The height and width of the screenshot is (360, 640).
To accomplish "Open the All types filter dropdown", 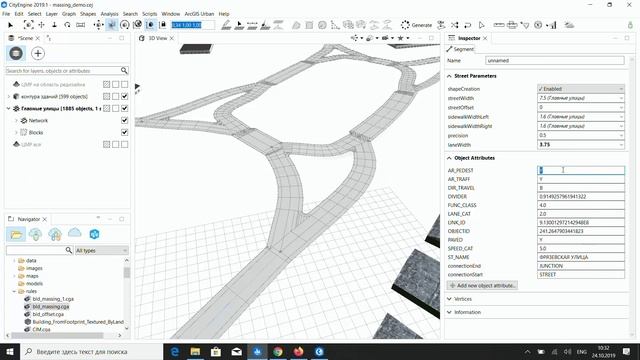I will [x=101, y=250].
